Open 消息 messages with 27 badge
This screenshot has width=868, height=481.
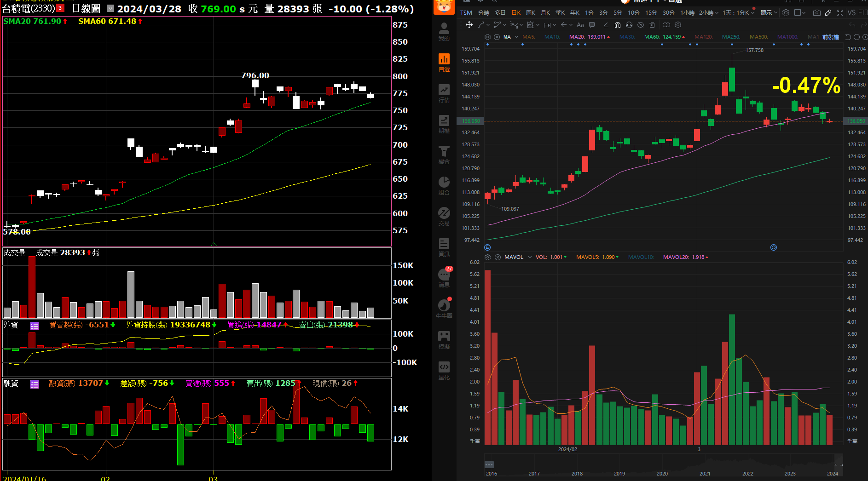[x=444, y=278]
